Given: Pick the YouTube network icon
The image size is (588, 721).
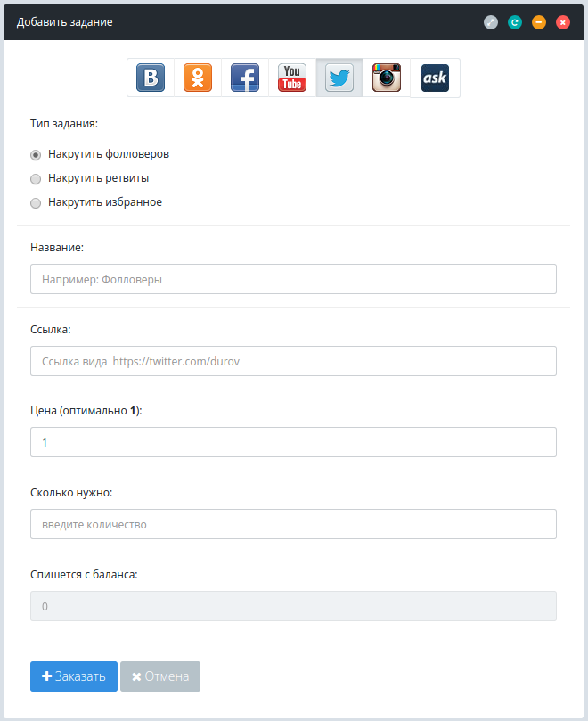Looking at the screenshot, I should [x=292, y=78].
